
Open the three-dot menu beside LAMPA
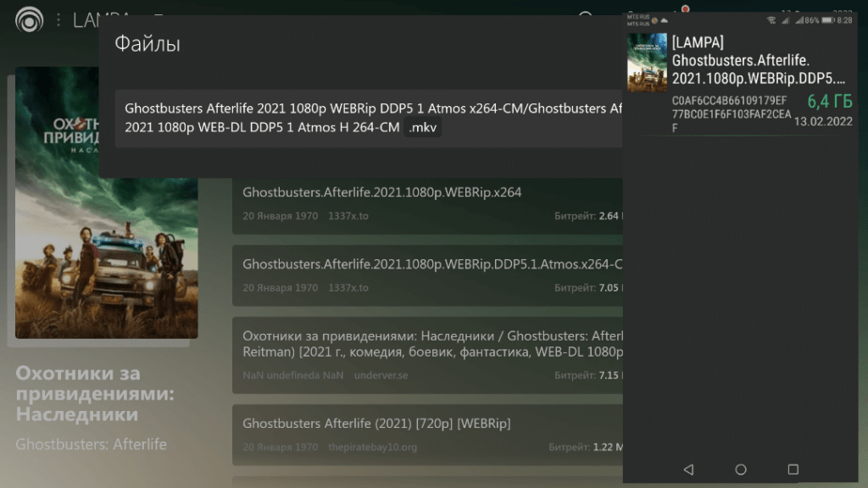tap(58, 20)
